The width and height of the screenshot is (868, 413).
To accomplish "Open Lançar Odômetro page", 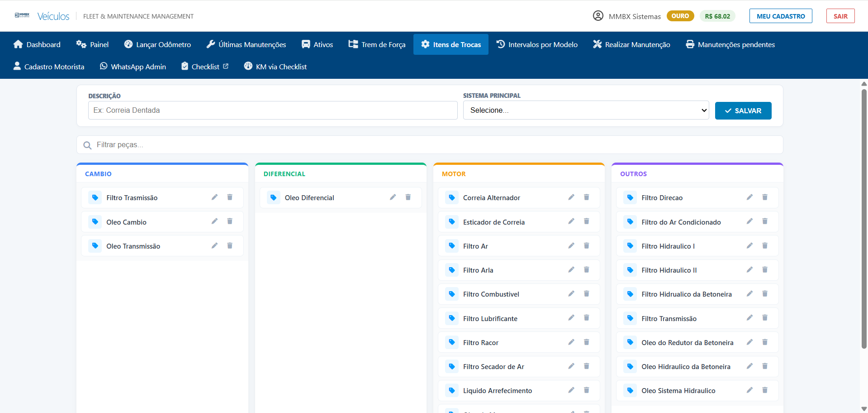I will (x=157, y=44).
